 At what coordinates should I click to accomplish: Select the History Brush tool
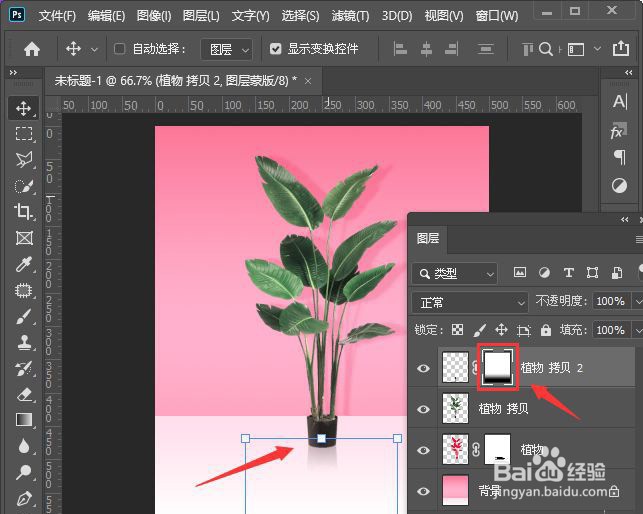pos(23,369)
